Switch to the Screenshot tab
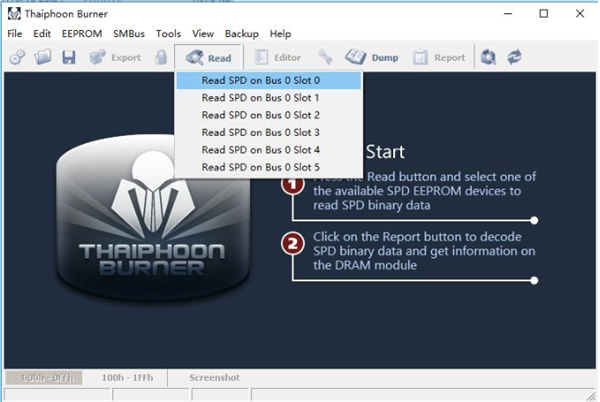This screenshot has height=402, width=600. 215,378
